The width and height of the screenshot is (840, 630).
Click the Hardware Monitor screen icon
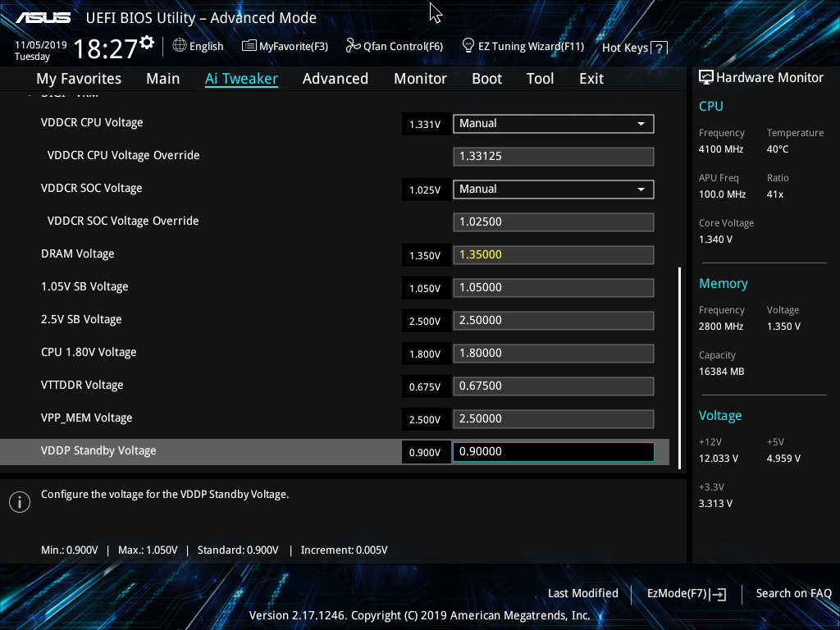pos(706,78)
